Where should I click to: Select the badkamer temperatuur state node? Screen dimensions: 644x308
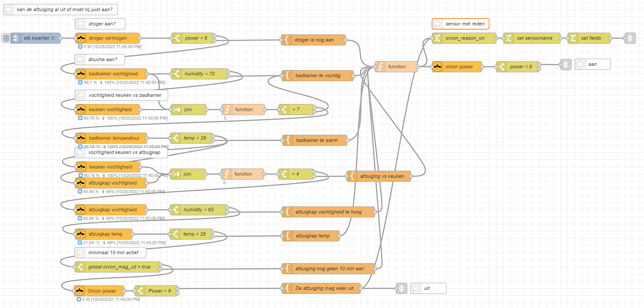(x=111, y=138)
